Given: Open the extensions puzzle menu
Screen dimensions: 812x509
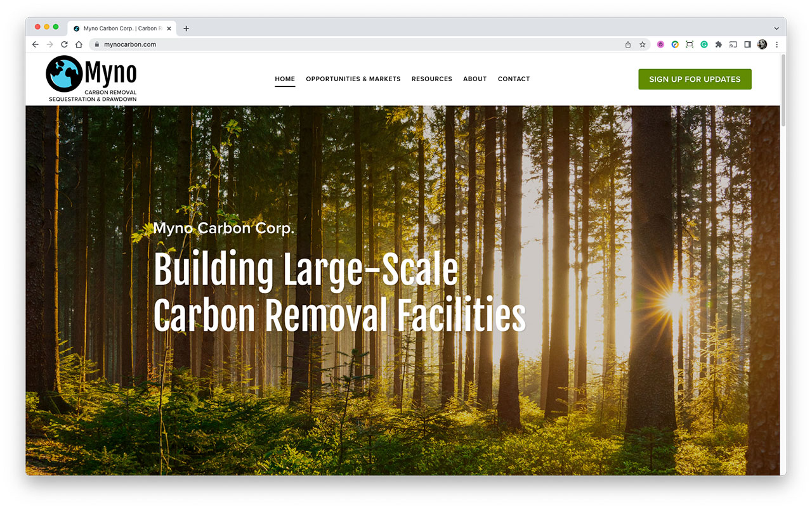Looking at the screenshot, I should pyautogui.click(x=719, y=44).
